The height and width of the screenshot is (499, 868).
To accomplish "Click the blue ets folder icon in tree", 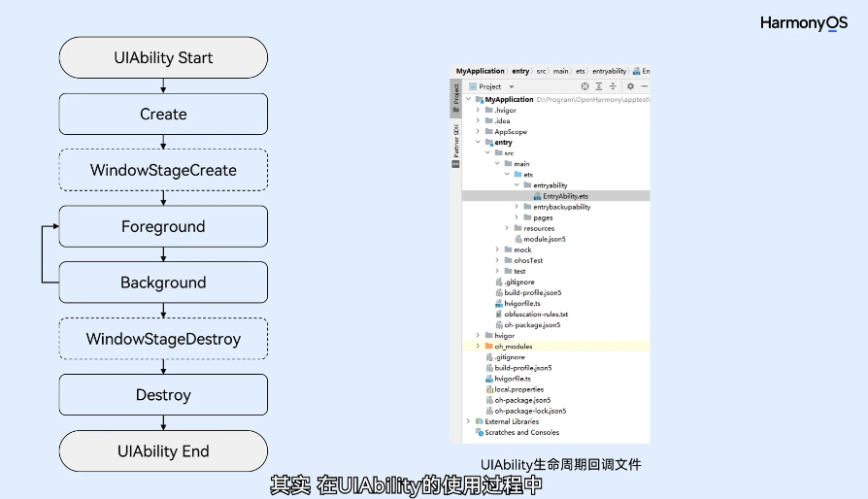I will [518, 175].
